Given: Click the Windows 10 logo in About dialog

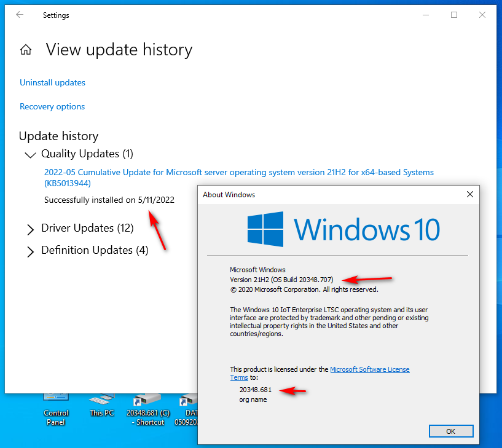Looking at the screenshot, I should 343,229.
